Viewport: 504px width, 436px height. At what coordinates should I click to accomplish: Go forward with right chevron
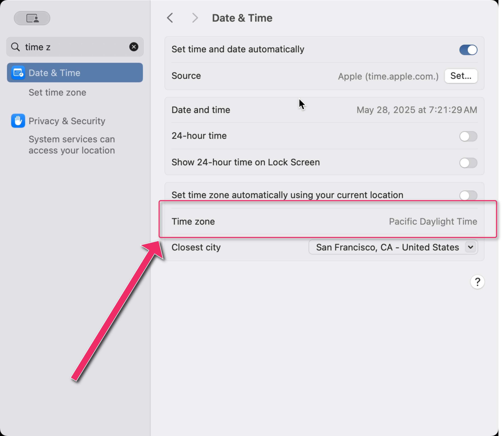coord(195,18)
